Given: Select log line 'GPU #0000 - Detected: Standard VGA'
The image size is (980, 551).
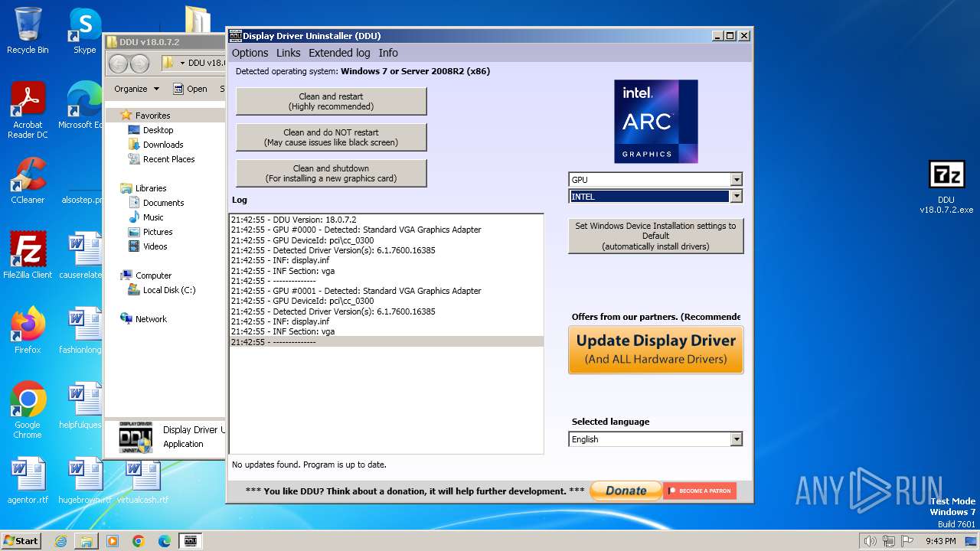Looking at the screenshot, I should (x=387, y=230).
